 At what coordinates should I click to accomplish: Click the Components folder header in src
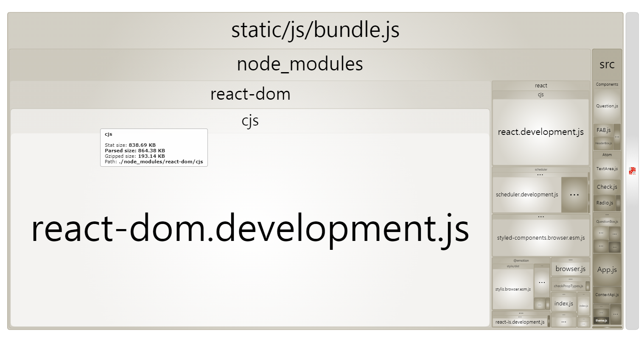tap(607, 84)
